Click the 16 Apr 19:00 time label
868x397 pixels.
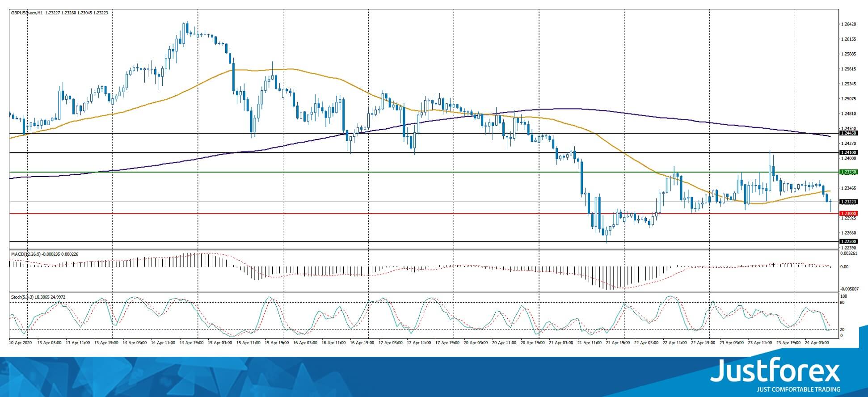[362, 342]
